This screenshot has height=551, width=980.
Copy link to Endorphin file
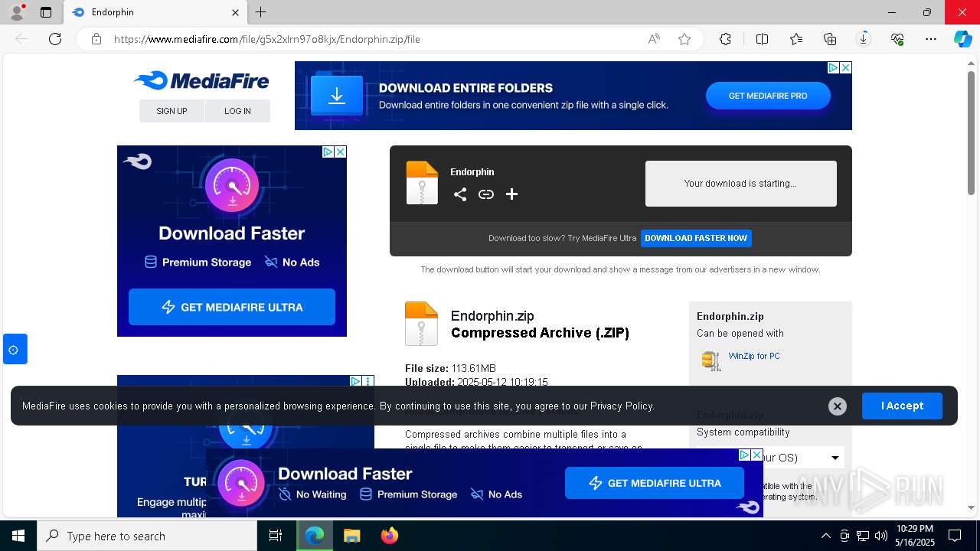pyautogui.click(x=486, y=194)
